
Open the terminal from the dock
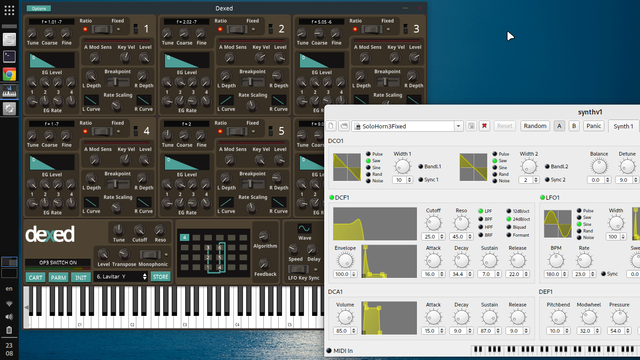9,56
